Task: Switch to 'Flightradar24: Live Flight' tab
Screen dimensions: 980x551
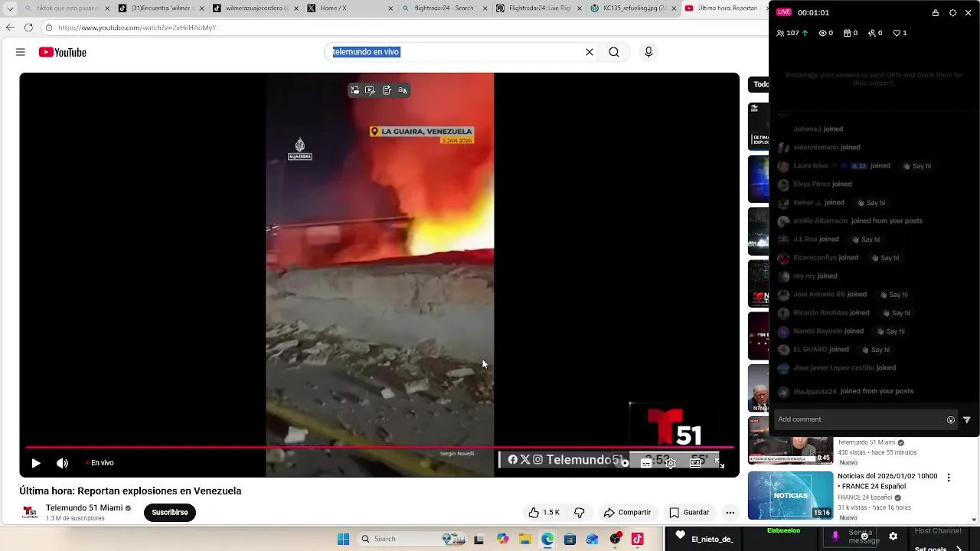Action: (538, 8)
